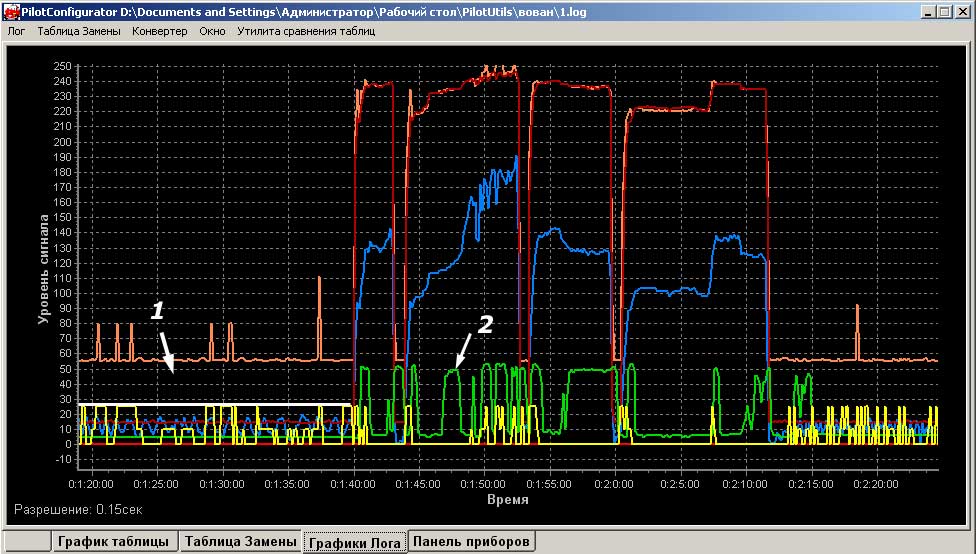Click the blank tab left of График таблицы

27,541
